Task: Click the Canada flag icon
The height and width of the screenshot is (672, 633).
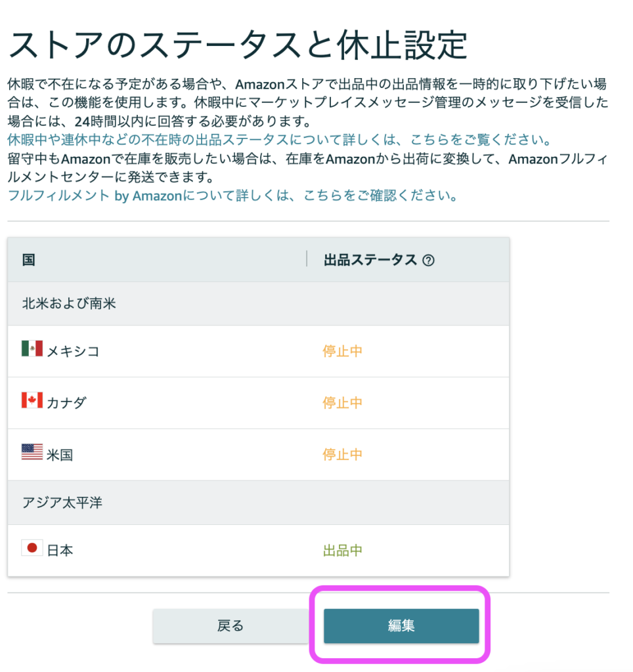Action: click(32, 401)
